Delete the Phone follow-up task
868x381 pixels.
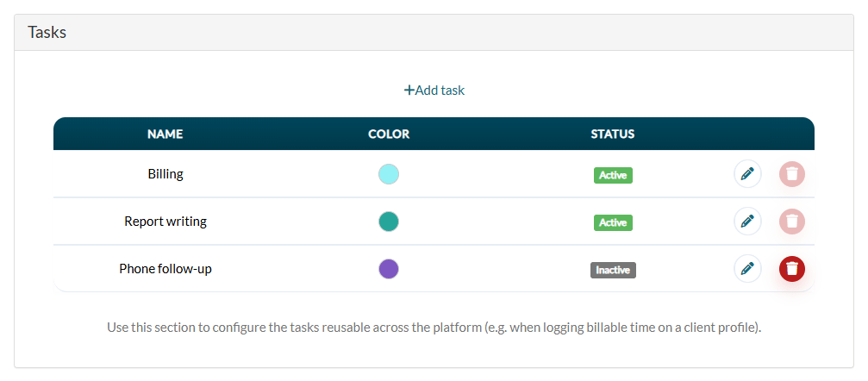pyautogui.click(x=791, y=269)
